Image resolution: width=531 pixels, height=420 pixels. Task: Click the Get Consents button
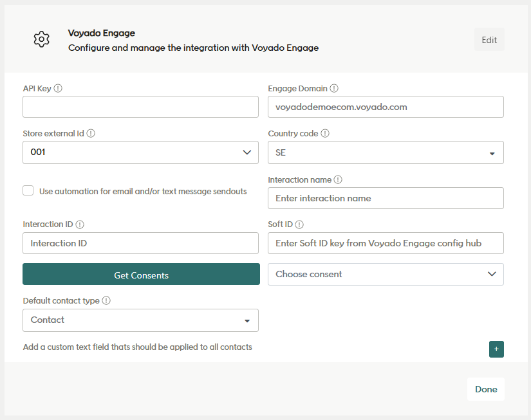click(140, 274)
